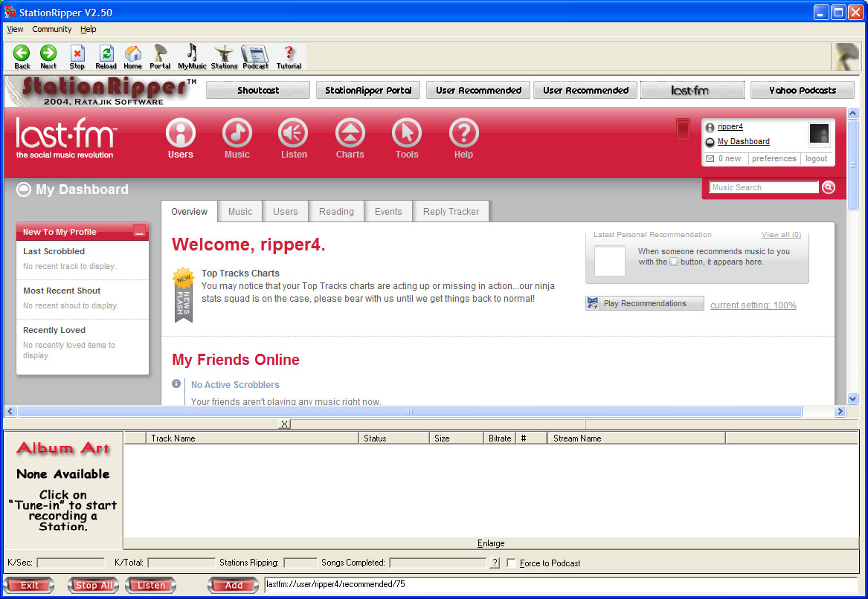The image size is (868, 599).
Task: Click the Shoutcast button
Action: [258, 90]
